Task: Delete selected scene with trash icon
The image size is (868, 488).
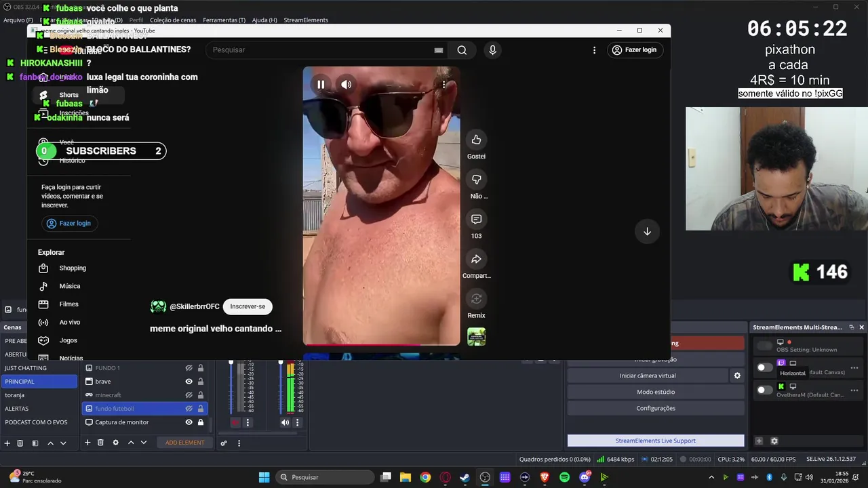Action: 20,443
